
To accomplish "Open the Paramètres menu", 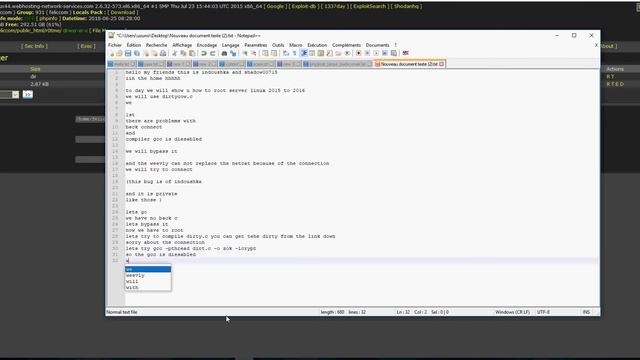I will 256,45.
